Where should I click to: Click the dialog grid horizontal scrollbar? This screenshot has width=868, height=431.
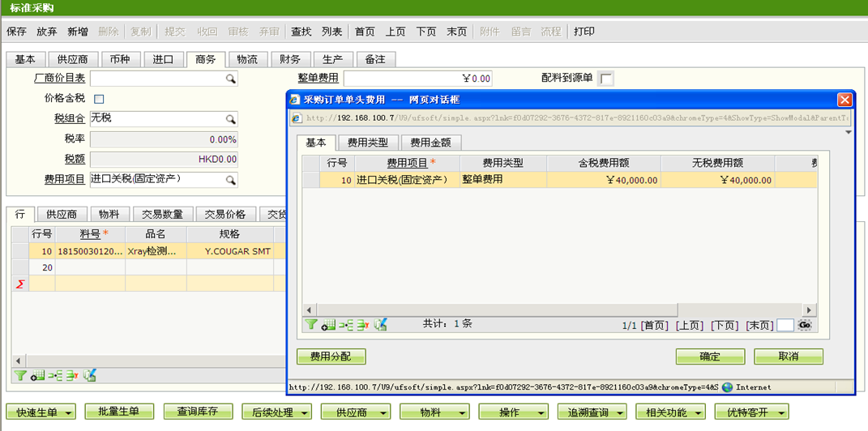click(x=559, y=310)
